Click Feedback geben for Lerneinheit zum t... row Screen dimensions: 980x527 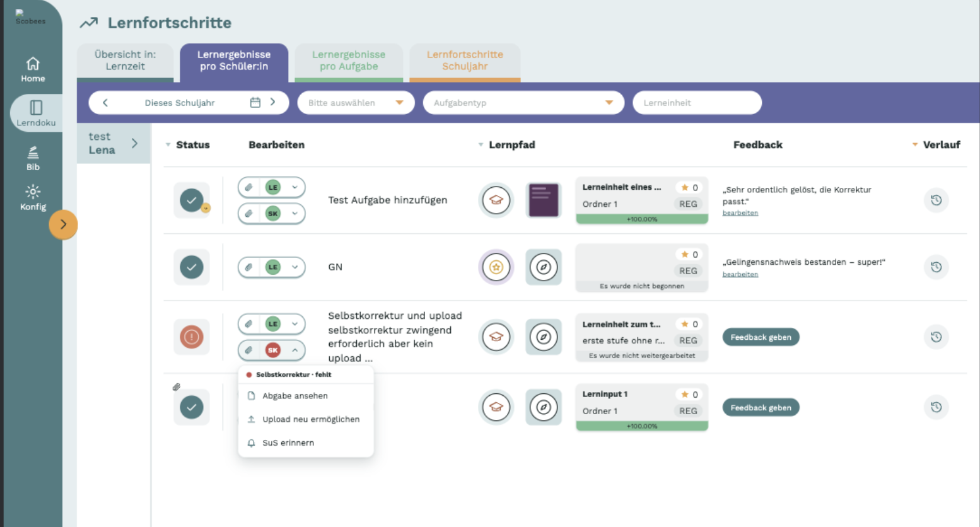(x=761, y=337)
